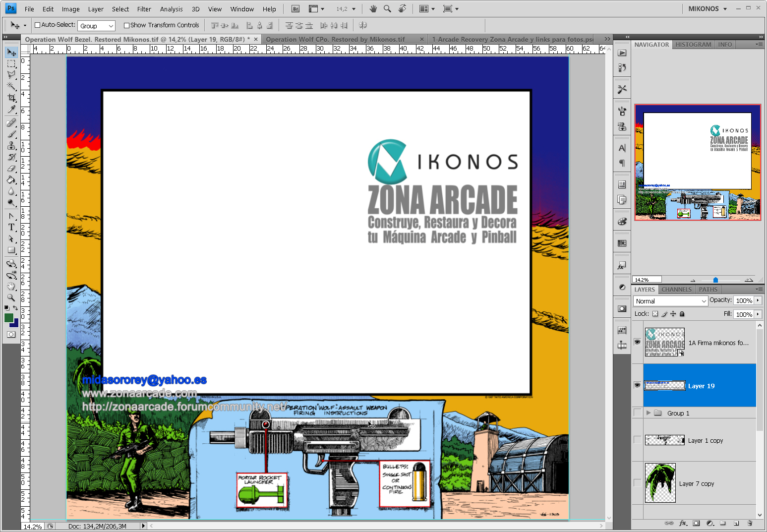Check Show Transform Controls
The height and width of the screenshot is (532, 767).
[x=126, y=25]
